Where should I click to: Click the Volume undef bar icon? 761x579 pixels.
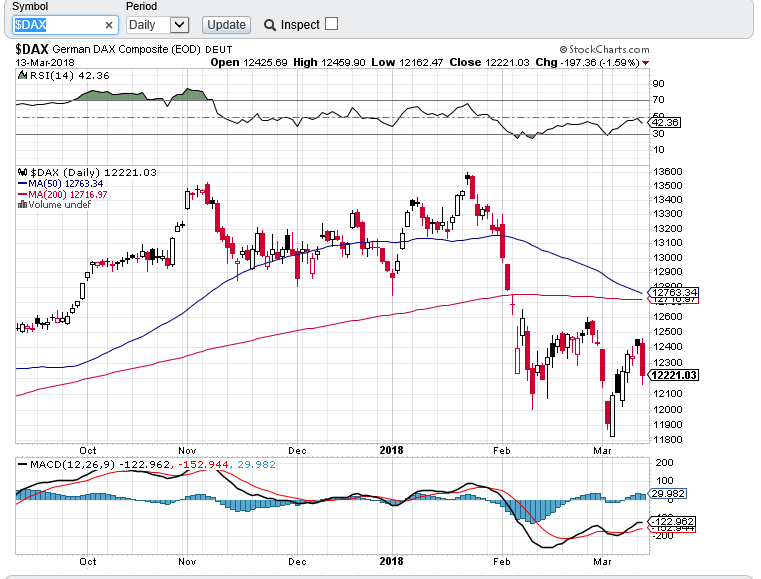pos(22,204)
